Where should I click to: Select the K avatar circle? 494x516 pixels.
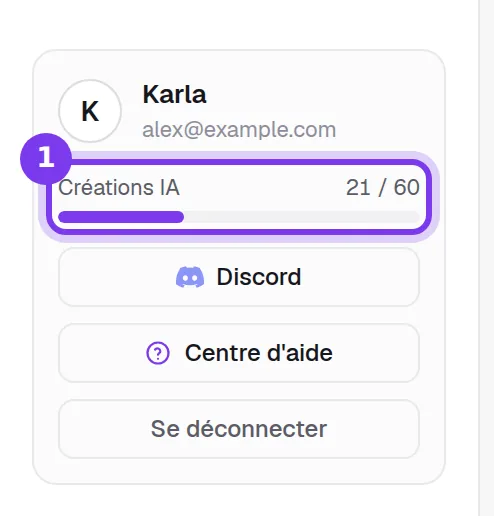coord(90,111)
